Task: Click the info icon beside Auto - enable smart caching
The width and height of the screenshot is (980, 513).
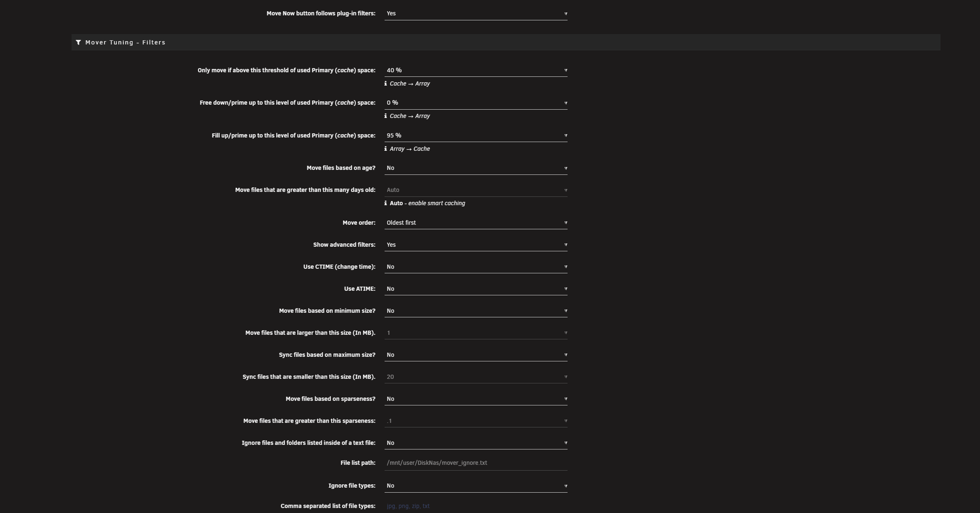Action: [x=385, y=203]
